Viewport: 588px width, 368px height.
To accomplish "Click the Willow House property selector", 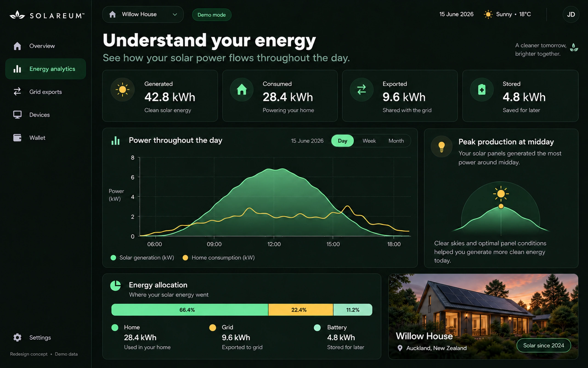I will click(143, 14).
